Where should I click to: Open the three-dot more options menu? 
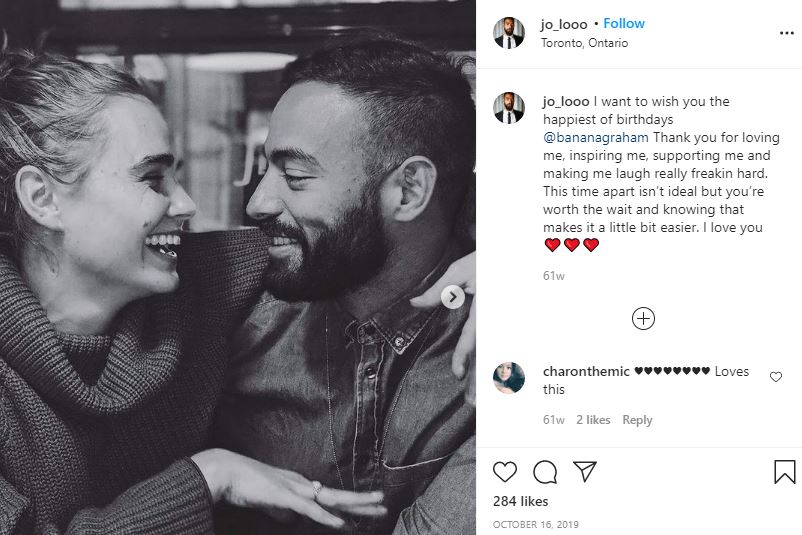click(787, 33)
